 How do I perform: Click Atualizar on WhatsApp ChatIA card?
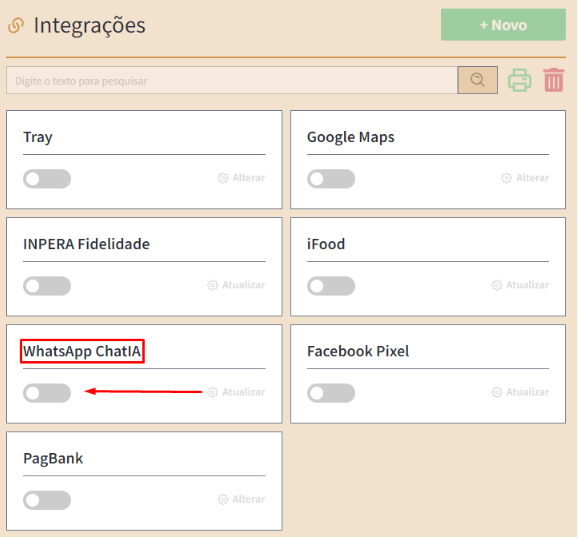click(x=243, y=392)
